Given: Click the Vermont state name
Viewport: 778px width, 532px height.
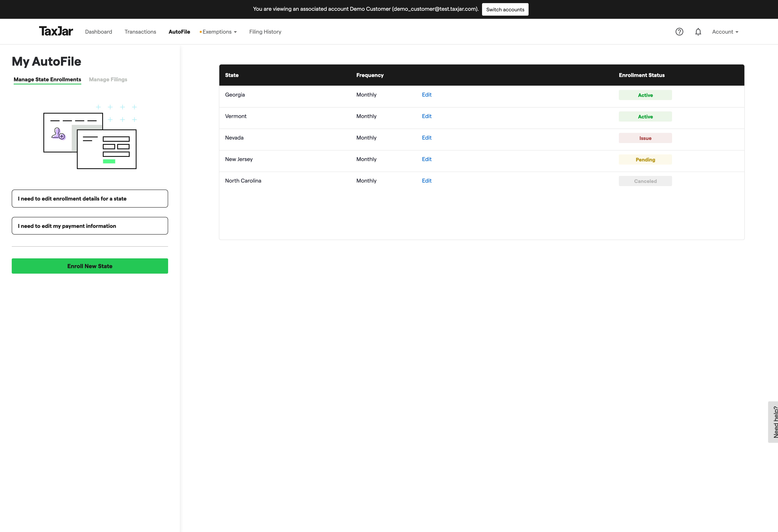Looking at the screenshot, I should coord(236,116).
